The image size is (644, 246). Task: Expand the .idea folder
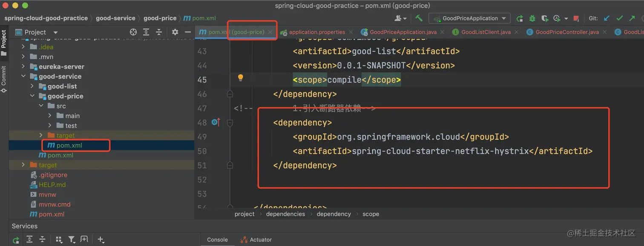pyautogui.click(x=23, y=47)
